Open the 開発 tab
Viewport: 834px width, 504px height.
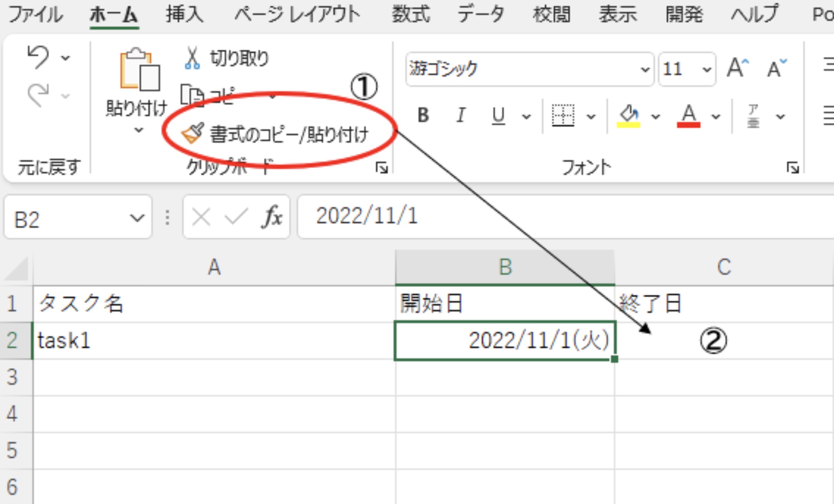[x=684, y=15]
